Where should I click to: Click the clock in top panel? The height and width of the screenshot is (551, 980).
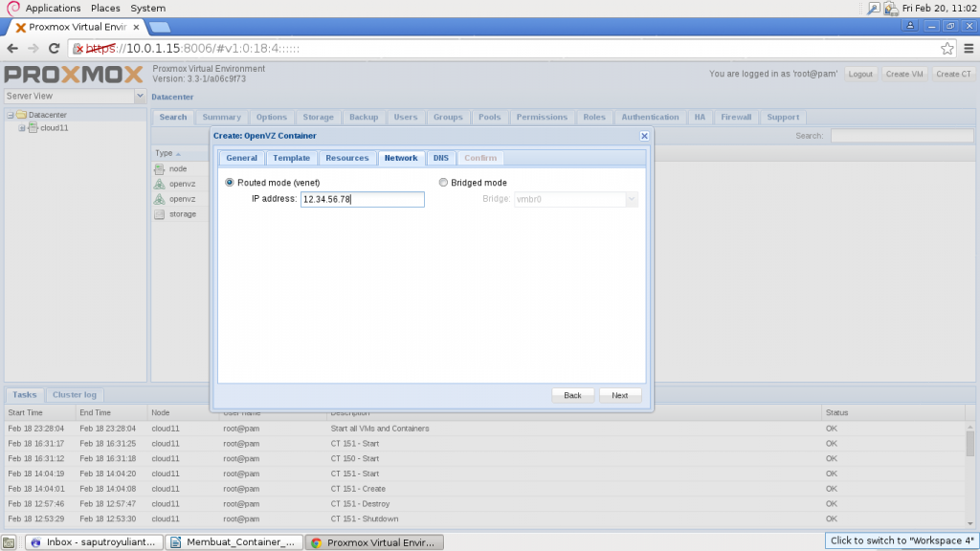point(940,8)
